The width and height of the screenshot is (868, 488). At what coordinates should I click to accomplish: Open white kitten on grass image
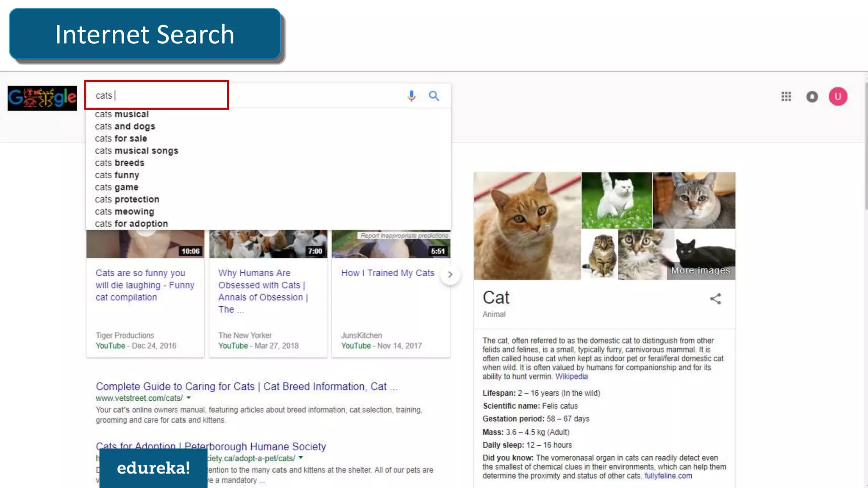tap(617, 200)
